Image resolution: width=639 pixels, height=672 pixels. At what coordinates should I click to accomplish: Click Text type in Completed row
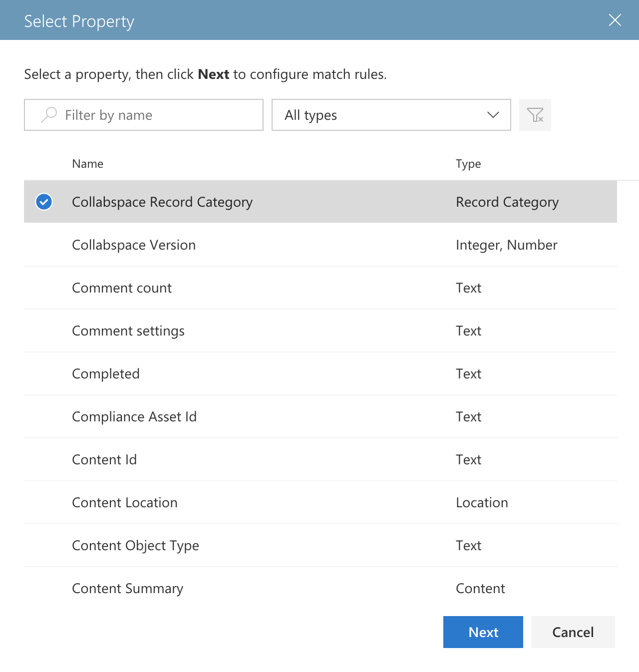[468, 373]
